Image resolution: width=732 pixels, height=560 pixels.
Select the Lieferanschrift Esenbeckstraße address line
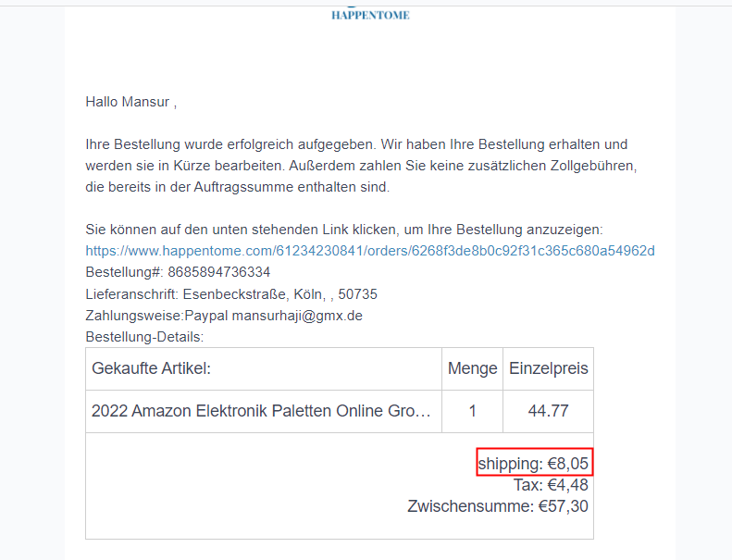tap(231, 294)
